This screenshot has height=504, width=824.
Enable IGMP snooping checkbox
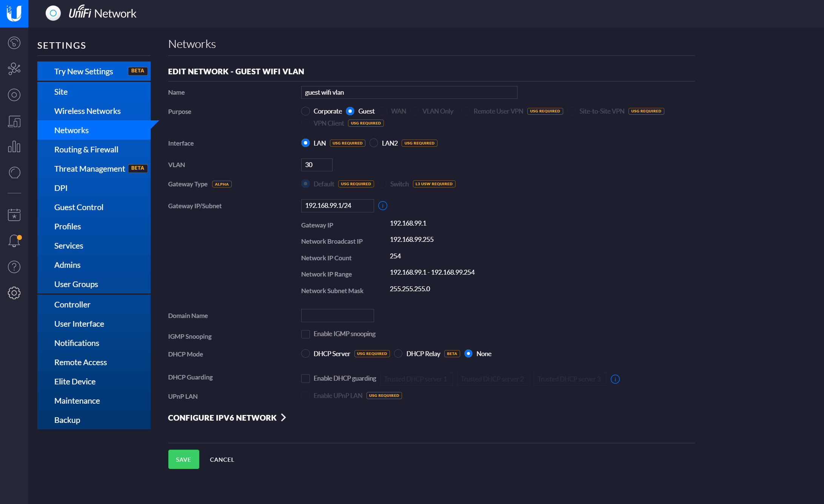click(x=305, y=334)
